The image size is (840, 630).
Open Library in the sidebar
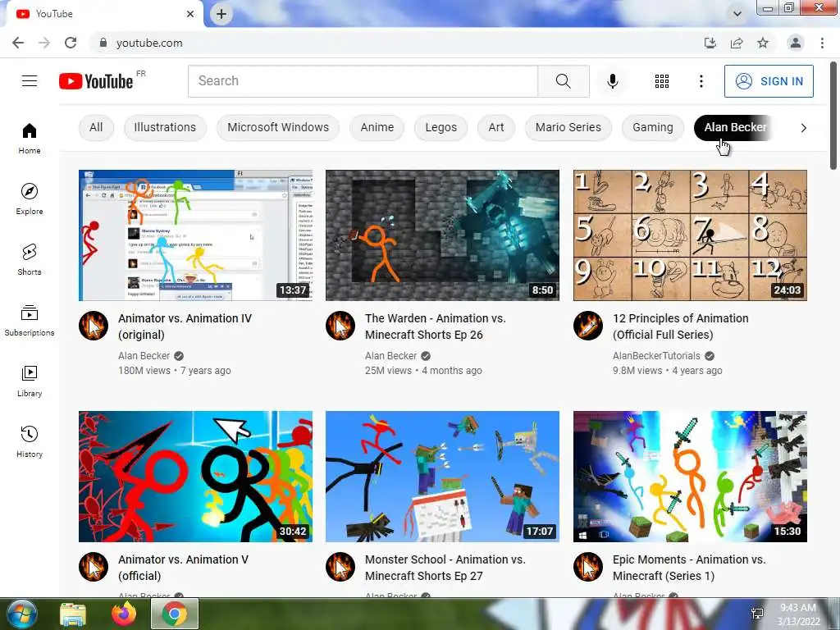30,381
